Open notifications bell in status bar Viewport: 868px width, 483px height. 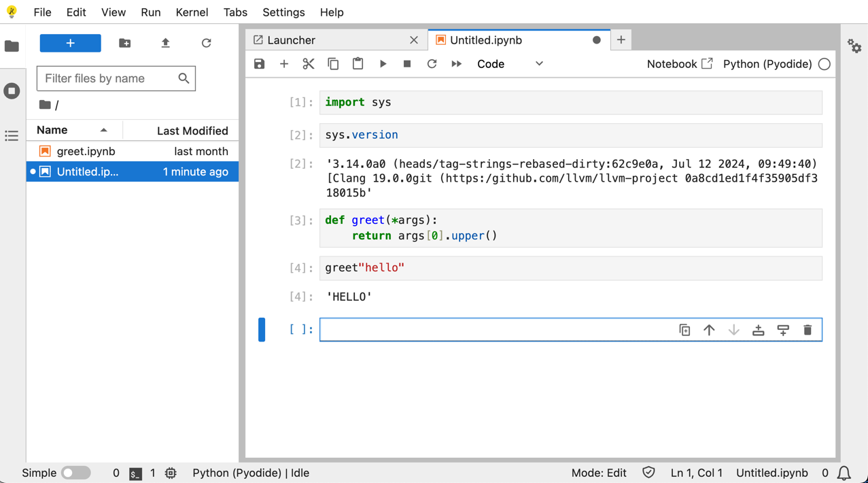coord(844,473)
